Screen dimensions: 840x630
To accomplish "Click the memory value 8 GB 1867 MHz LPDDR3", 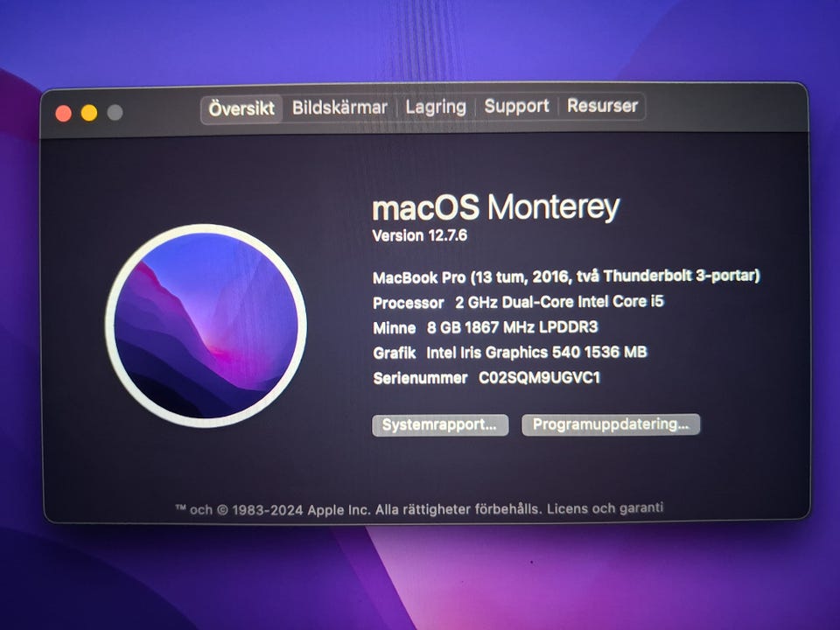I will [512, 327].
